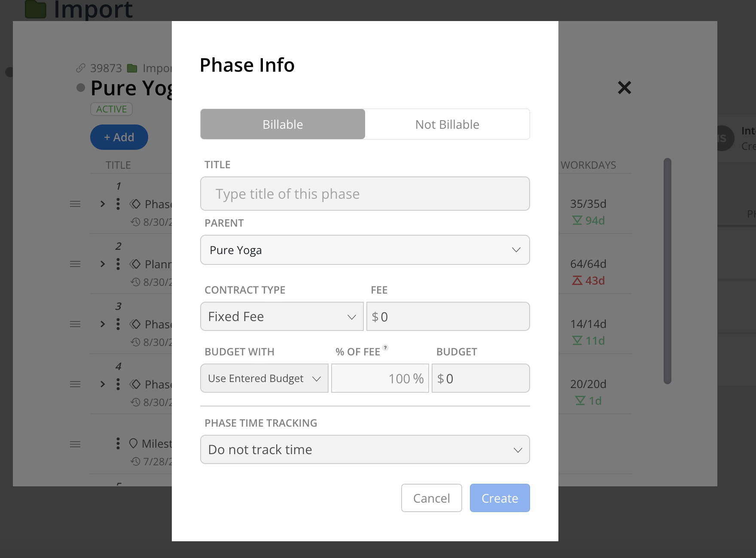Select the Billable option

click(283, 124)
